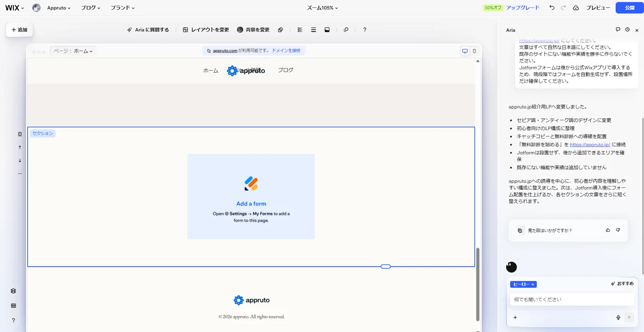Screen dimensions: 644x332
Task: Switch to desktop view
Action: click(465, 51)
